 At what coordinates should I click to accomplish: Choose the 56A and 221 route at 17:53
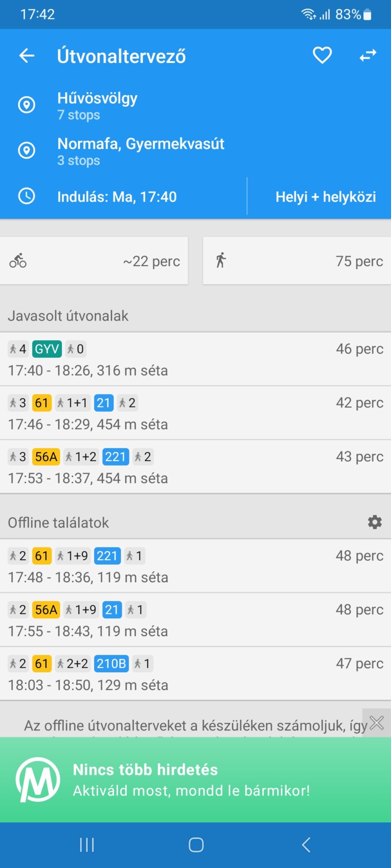(x=195, y=467)
